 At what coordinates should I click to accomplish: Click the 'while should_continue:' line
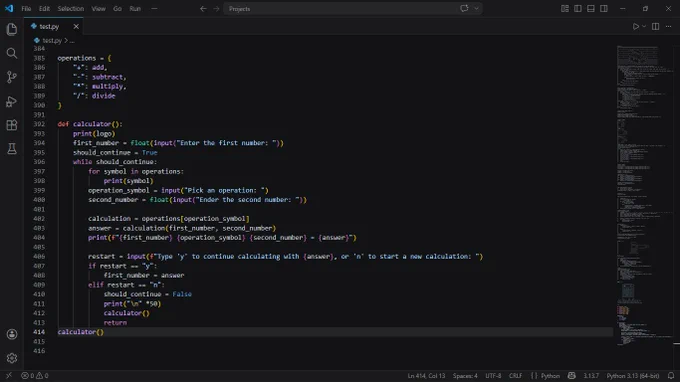[115, 162]
